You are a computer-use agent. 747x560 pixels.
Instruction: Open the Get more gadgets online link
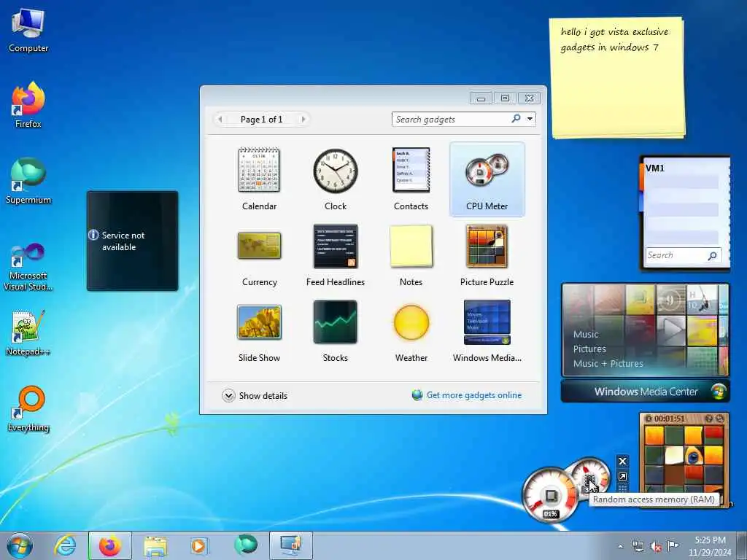pyautogui.click(x=467, y=395)
